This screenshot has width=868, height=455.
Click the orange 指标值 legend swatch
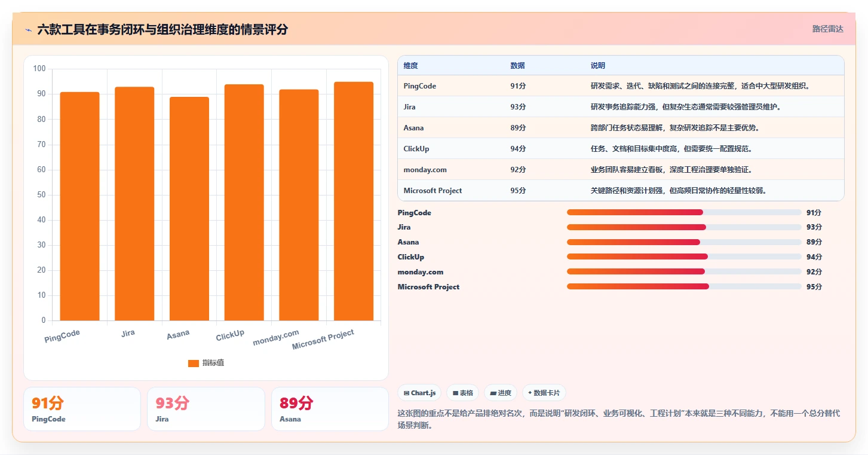[x=193, y=363]
